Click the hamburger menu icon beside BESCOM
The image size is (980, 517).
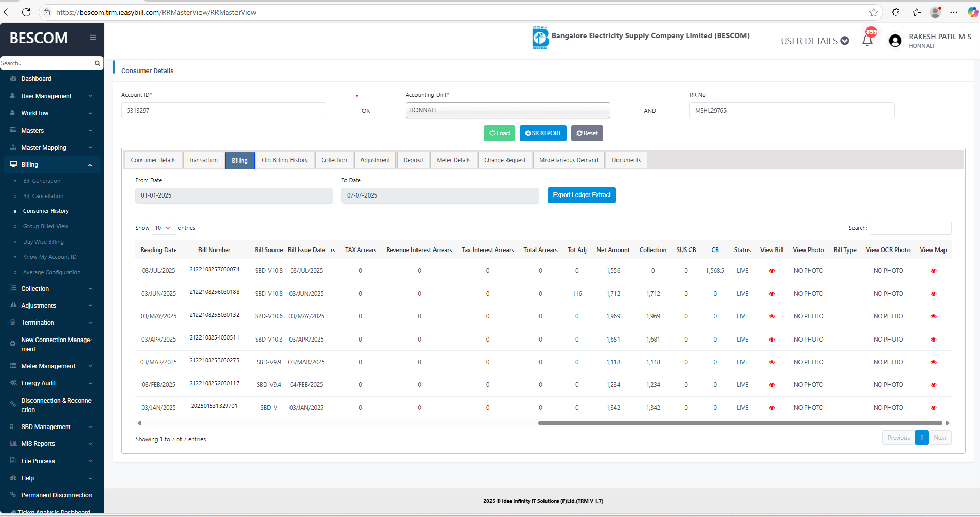(93, 37)
